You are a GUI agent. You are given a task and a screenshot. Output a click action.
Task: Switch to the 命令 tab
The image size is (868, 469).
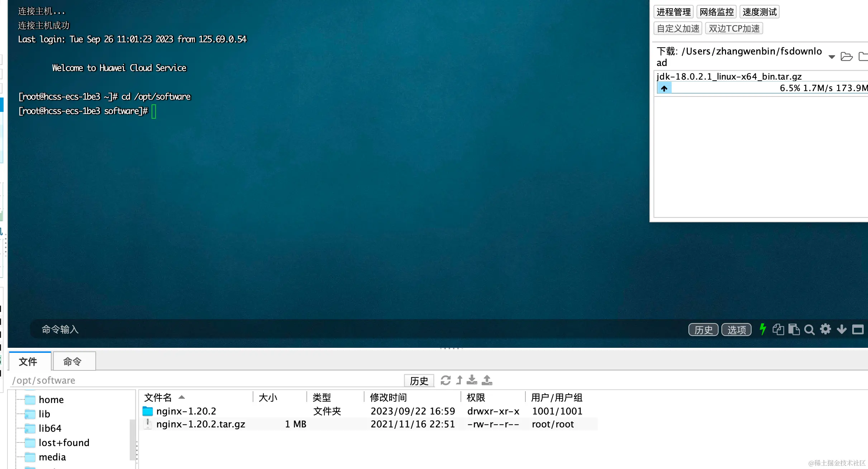(73, 361)
